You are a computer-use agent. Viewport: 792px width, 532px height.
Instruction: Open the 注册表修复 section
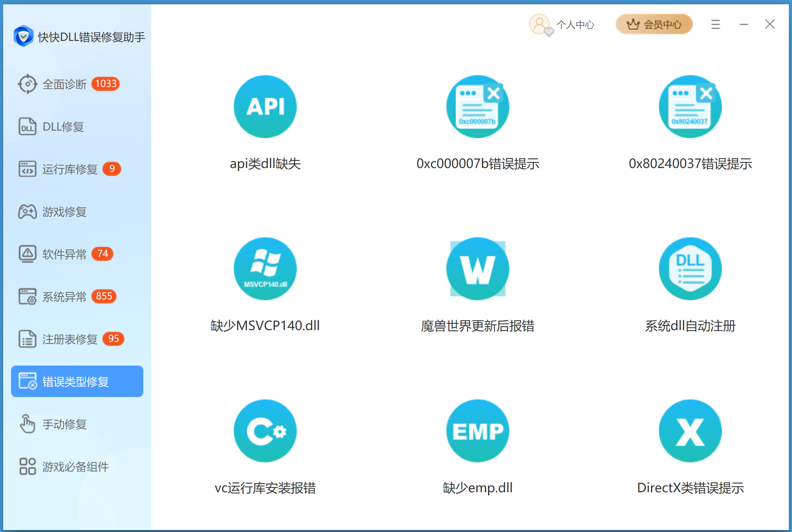click(x=70, y=339)
